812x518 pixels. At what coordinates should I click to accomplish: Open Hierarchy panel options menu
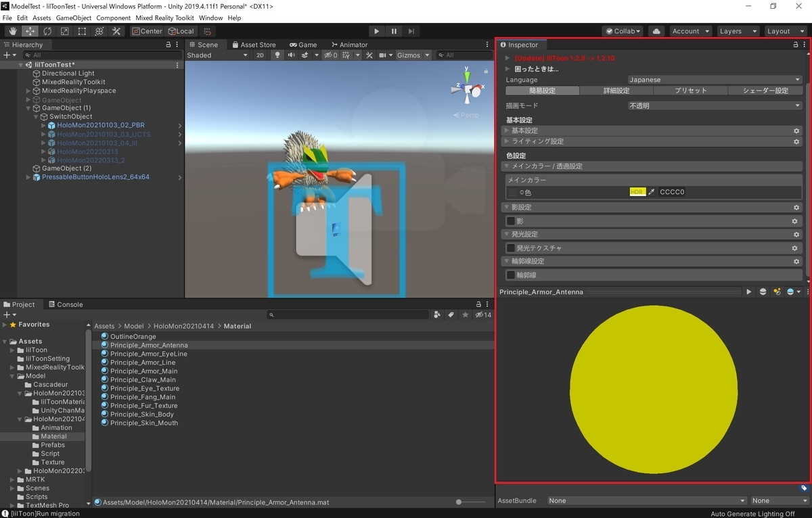click(x=178, y=45)
